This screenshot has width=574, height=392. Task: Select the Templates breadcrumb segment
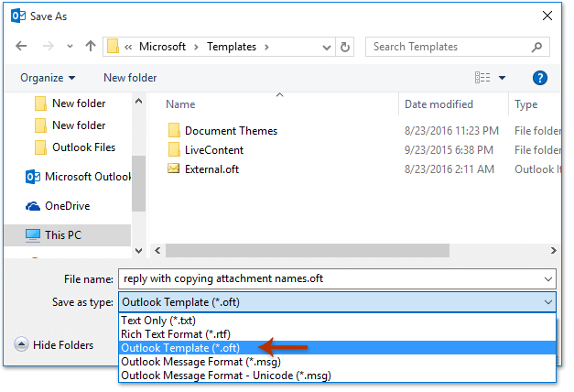(x=232, y=47)
